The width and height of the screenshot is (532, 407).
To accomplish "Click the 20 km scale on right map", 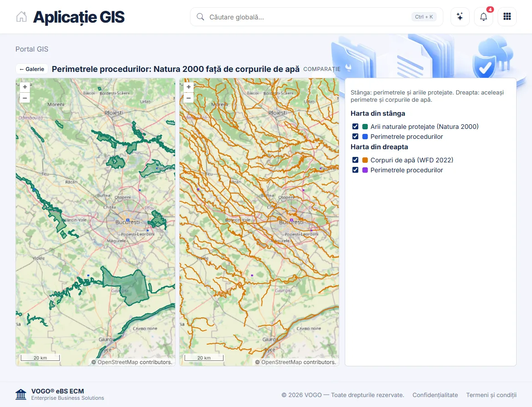I will click(x=204, y=357).
